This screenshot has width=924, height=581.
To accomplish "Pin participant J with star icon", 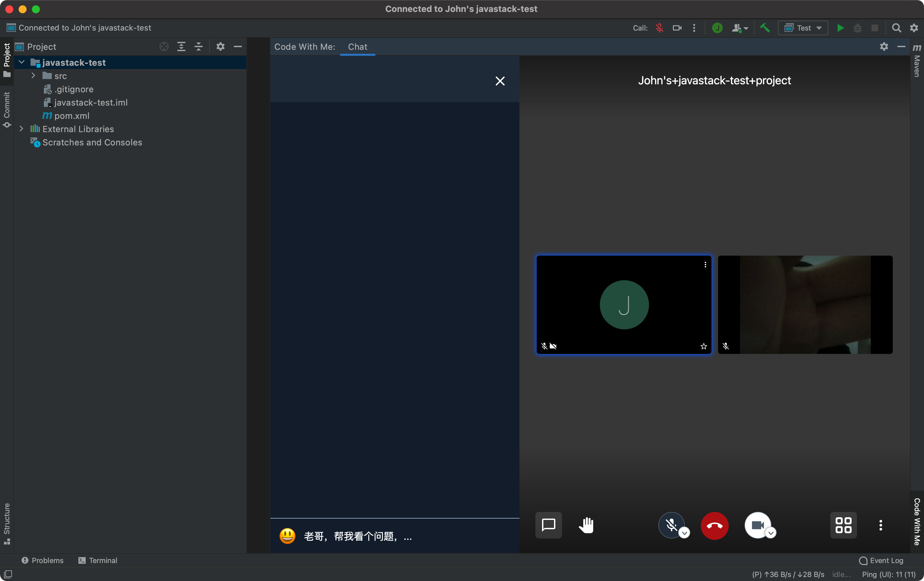I will (x=703, y=346).
